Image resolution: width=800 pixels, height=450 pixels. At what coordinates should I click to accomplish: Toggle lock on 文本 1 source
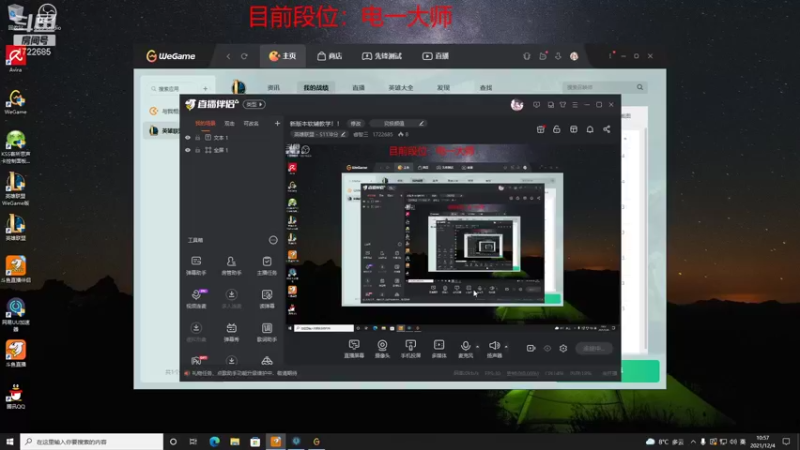[x=197, y=138]
